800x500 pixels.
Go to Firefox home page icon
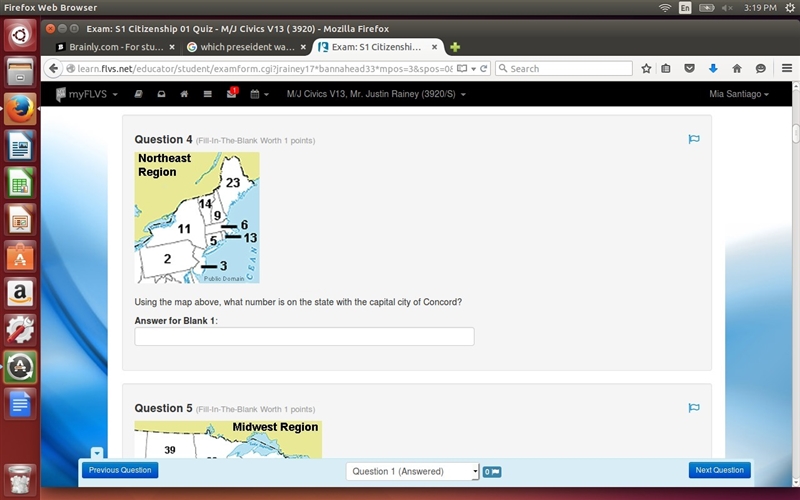click(x=737, y=68)
